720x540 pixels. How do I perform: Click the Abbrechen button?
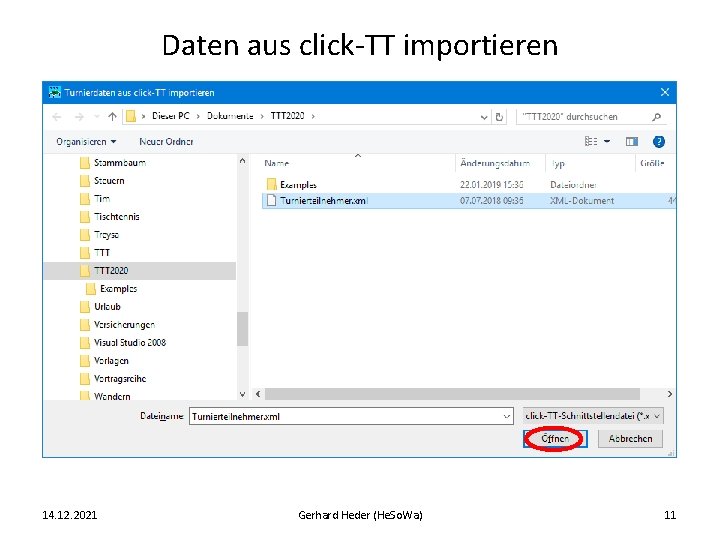(x=630, y=439)
